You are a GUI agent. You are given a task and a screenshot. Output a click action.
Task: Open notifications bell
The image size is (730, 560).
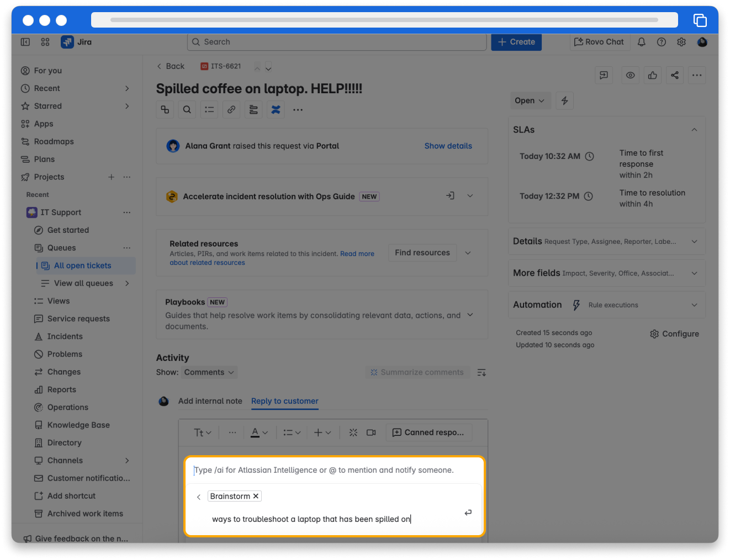[642, 42]
